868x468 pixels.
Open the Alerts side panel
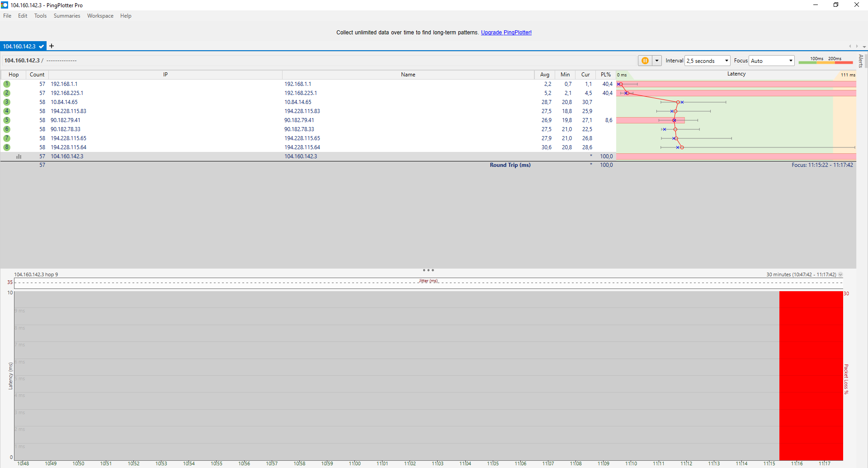click(861, 61)
